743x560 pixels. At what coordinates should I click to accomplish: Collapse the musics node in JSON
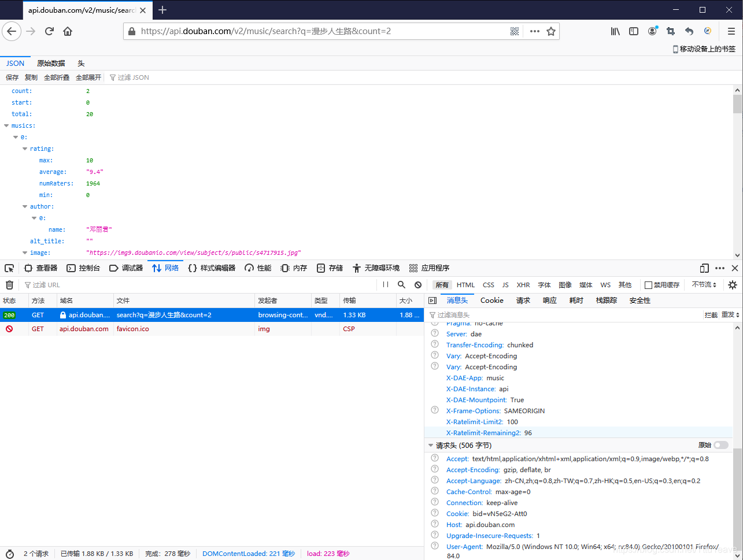pos(6,125)
